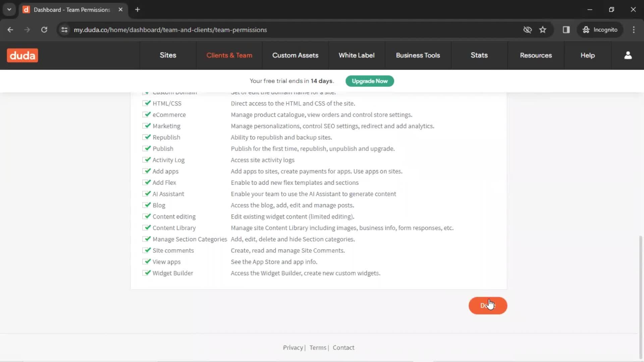Click the Duda favicon on the tab
This screenshot has width=644, height=362.
tap(26, 10)
